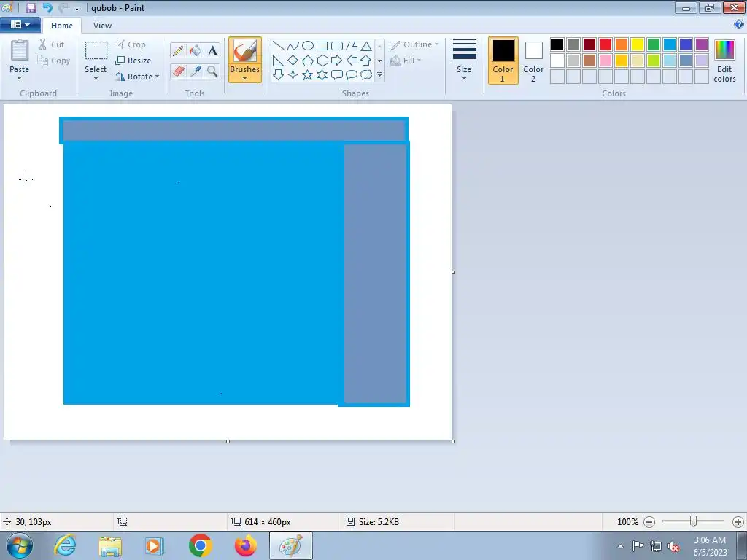Pick the orange color swatch
Screen dimensions: 747x560
tap(622, 44)
